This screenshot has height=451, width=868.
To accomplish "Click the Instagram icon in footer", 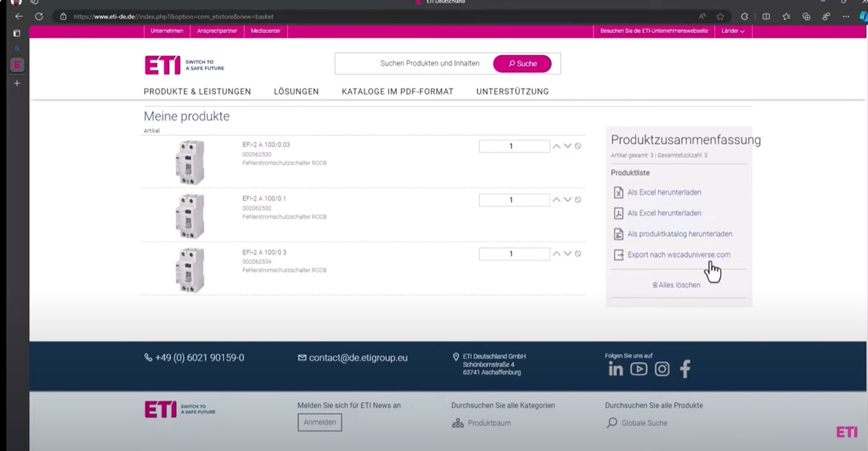I will (x=662, y=369).
